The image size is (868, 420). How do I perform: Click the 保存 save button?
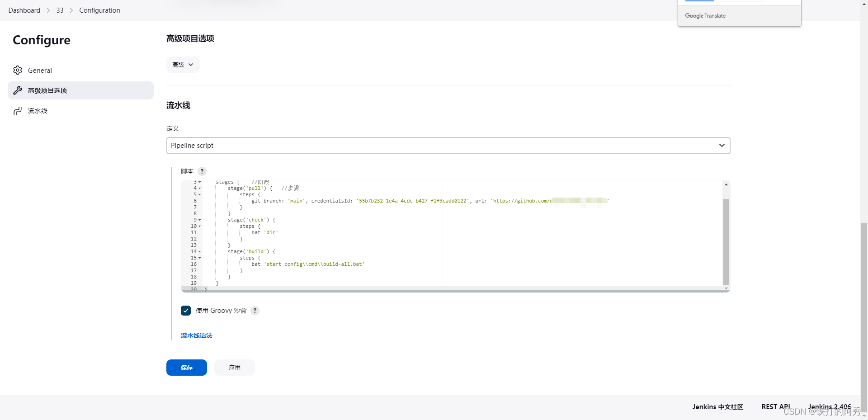tap(187, 368)
